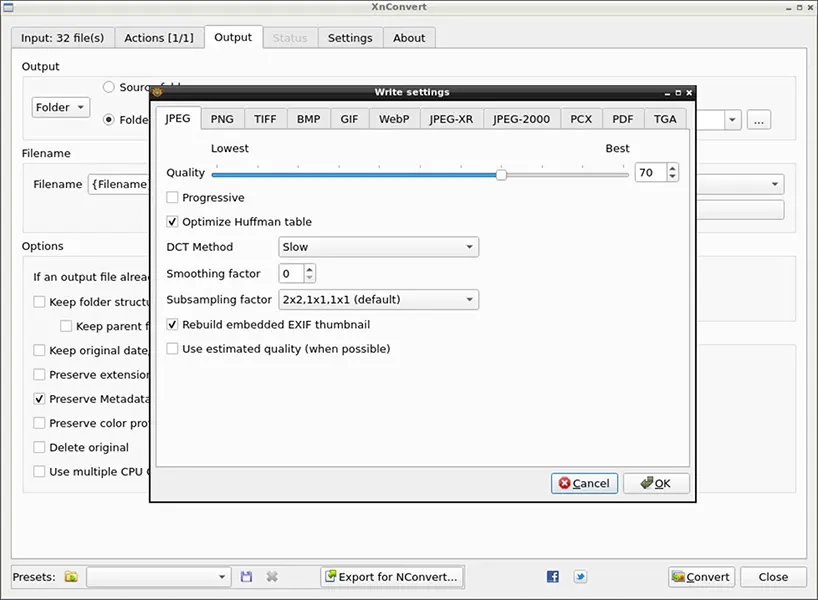Open the Facebook link icon

(x=553, y=577)
